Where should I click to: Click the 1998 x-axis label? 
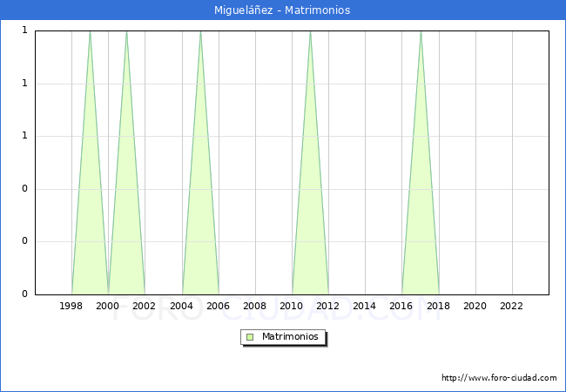pyautogui.click(x=71, y=306)
